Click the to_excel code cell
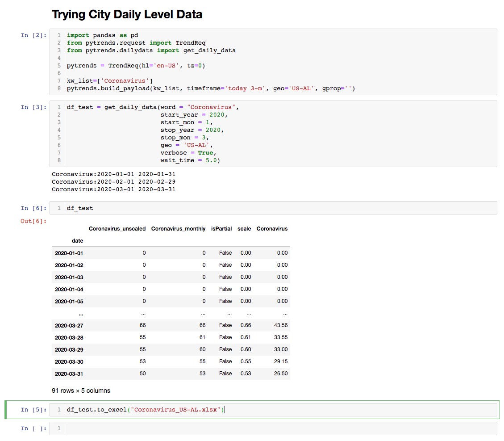 273,410
